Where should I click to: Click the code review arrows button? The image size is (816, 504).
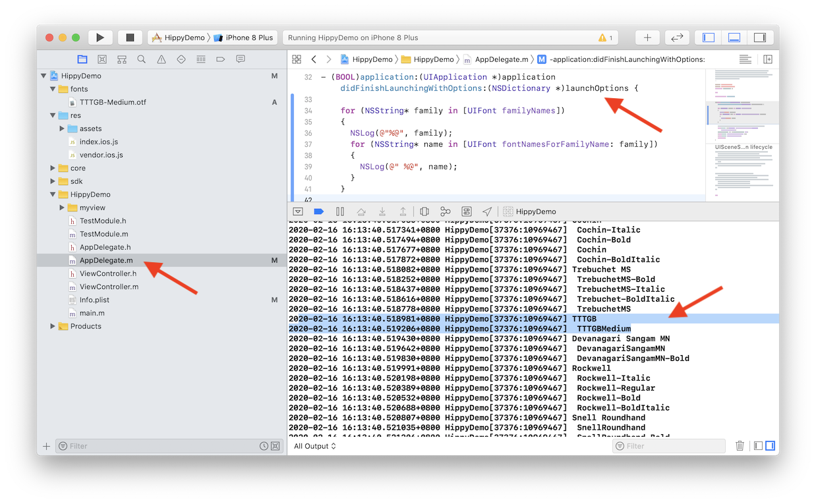click(677, 38)
